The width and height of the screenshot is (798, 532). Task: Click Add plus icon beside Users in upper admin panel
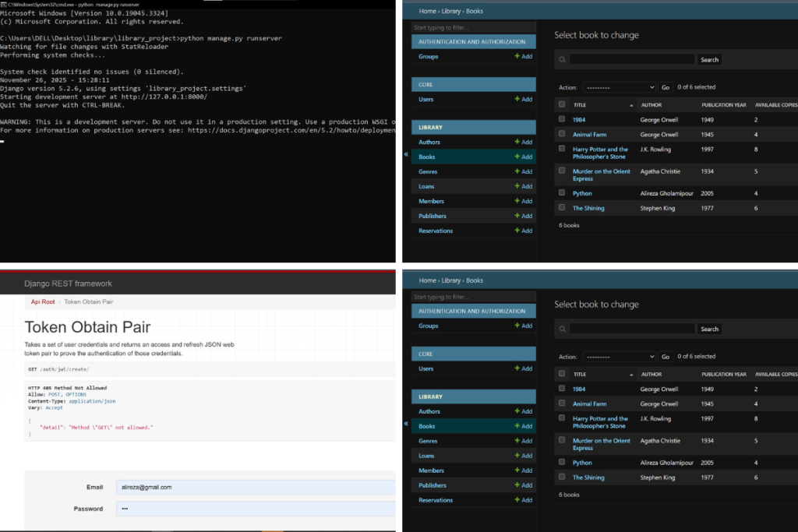point(517,100)
